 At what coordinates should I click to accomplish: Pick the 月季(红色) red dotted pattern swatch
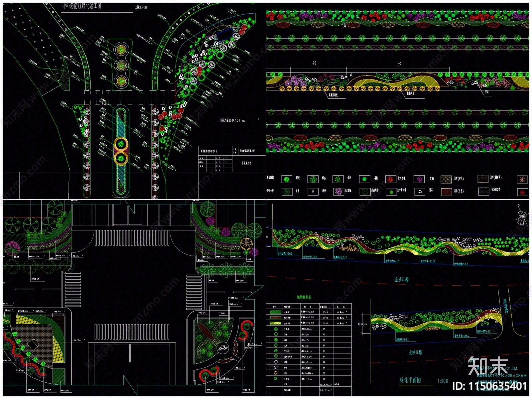coord(446,192)
